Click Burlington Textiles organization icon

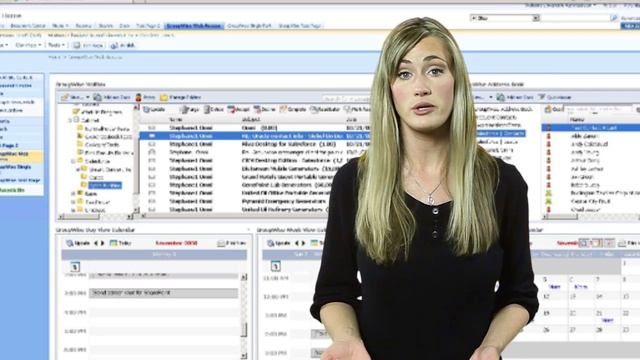coord(549,193)
